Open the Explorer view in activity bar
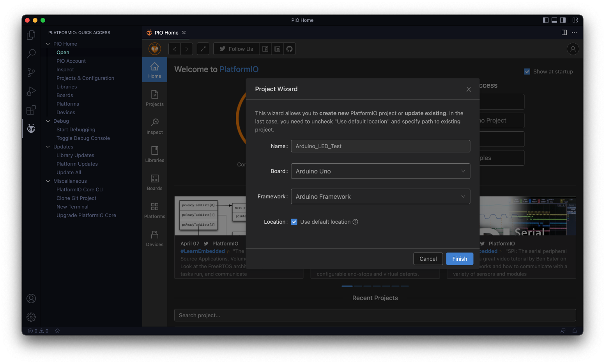This screenshot has height=364, width=605. [31, 35]
